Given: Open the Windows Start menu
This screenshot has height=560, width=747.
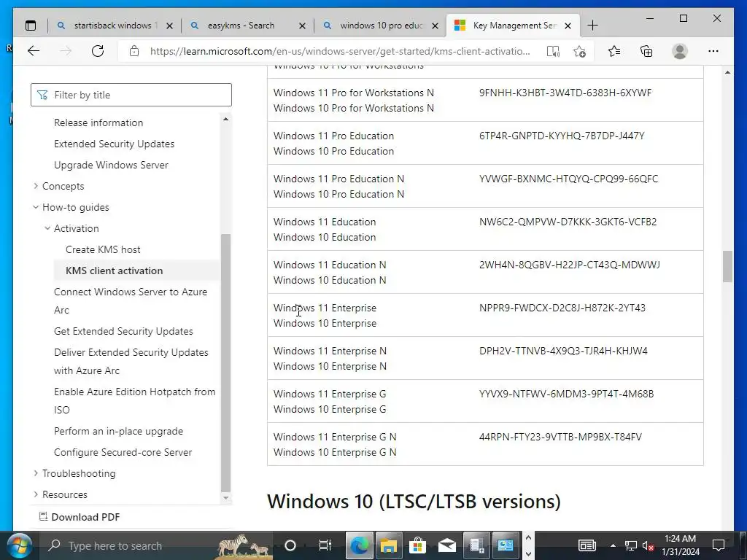Looking at the screenshot, I should point(19,545).
